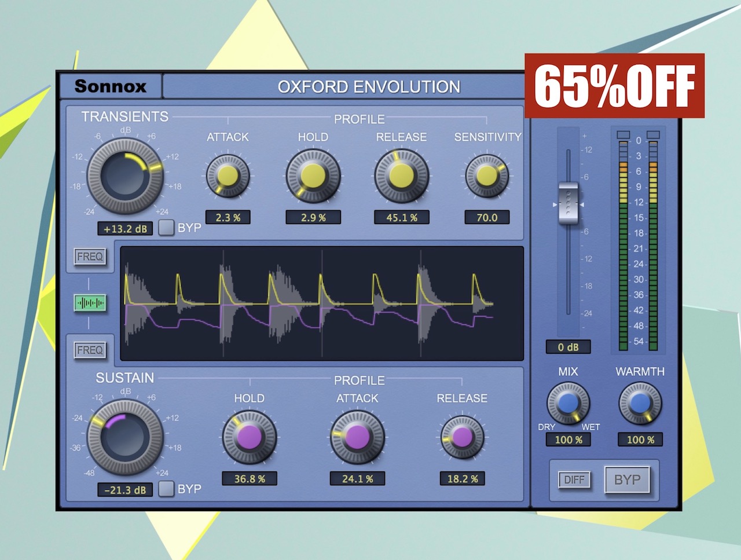The width and height of the screenshot is (741, 560).
Task: Click the green waveform display icon
Action: (x=90, y=303)
